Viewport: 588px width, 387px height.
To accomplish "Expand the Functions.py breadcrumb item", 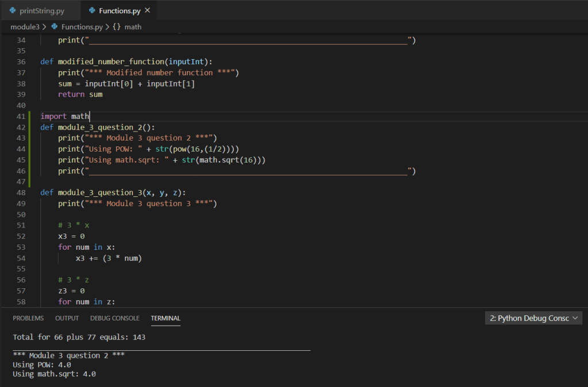I will pyautogui.click(x=82, y=27).
